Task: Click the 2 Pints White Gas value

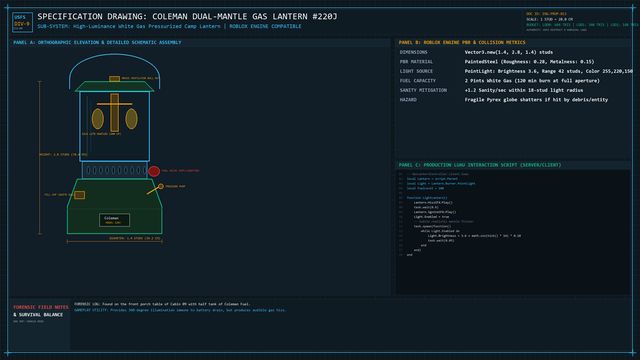Action: pyautogui.click(x=532, y=81)
